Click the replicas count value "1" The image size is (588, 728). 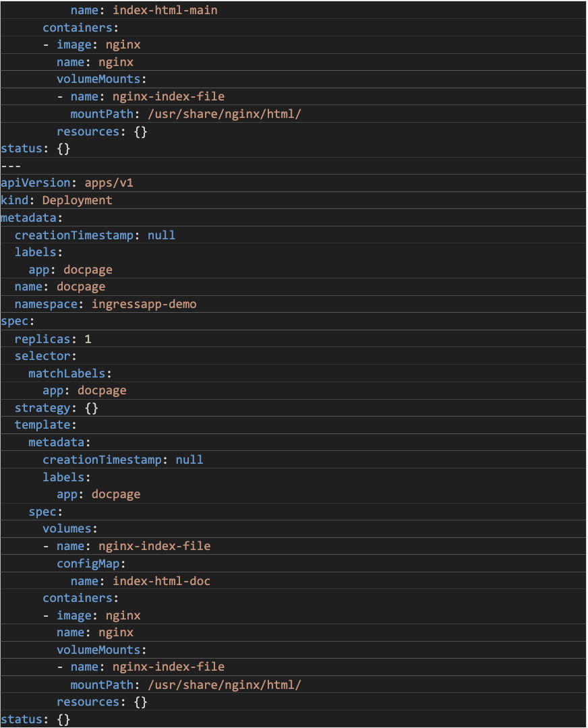[88, 338]
